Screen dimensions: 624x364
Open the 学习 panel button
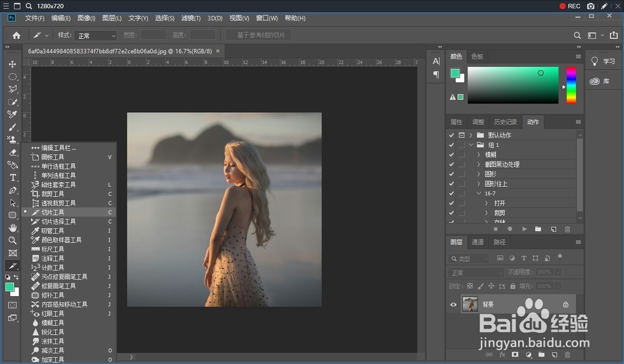(x=603, y=61)
